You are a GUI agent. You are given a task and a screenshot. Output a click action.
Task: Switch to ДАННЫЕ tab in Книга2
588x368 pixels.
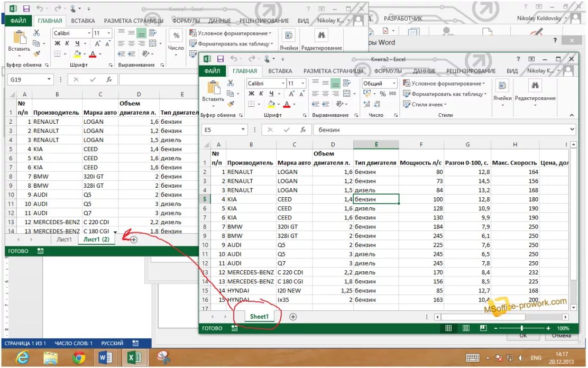(x=424, y=71)
